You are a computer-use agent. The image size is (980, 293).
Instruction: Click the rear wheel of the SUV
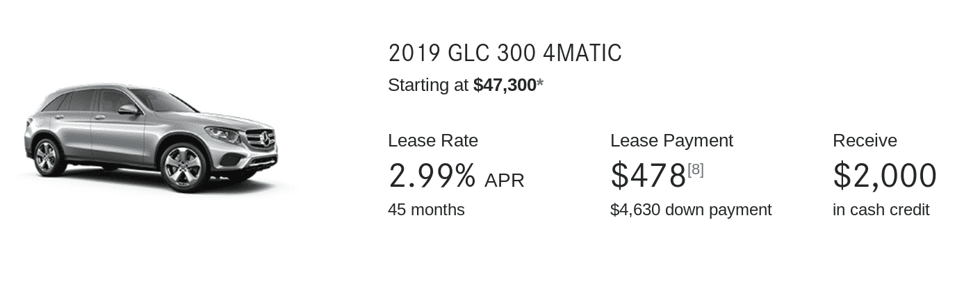coord(49,156)
